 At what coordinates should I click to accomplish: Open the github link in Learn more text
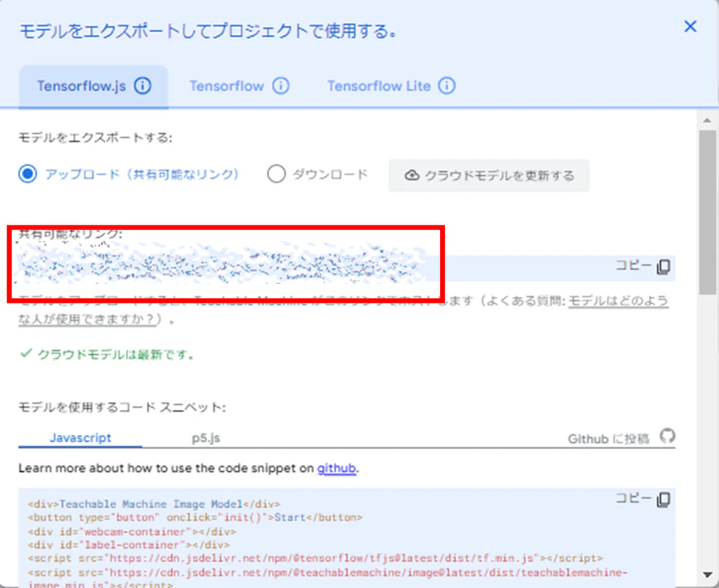click(x=336, y=468)
